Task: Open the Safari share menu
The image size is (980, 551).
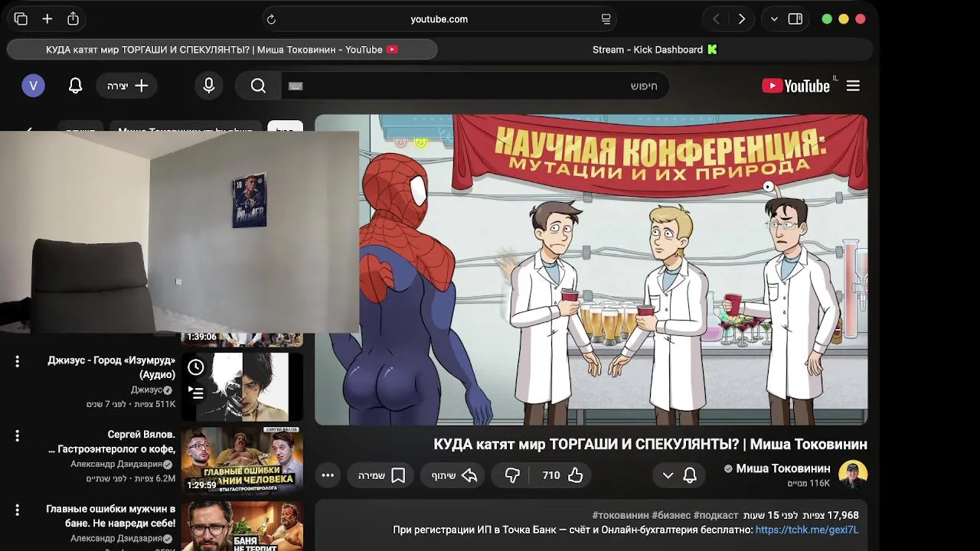Action: 73,18
